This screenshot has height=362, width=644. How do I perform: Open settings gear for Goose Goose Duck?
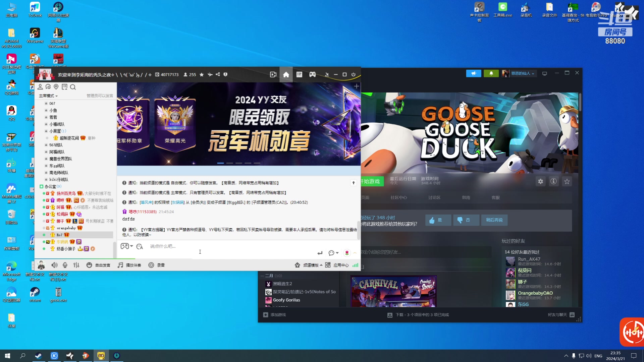click(540, 181)
